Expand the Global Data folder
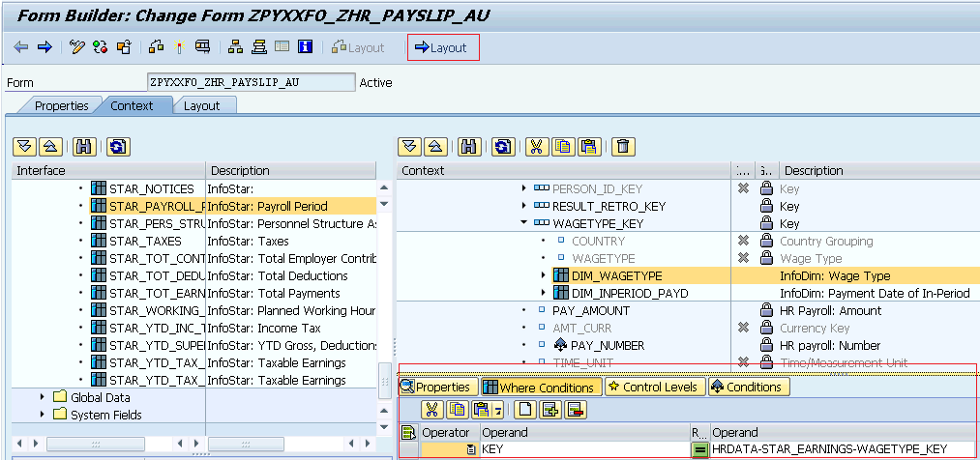 tap(43, 397)
